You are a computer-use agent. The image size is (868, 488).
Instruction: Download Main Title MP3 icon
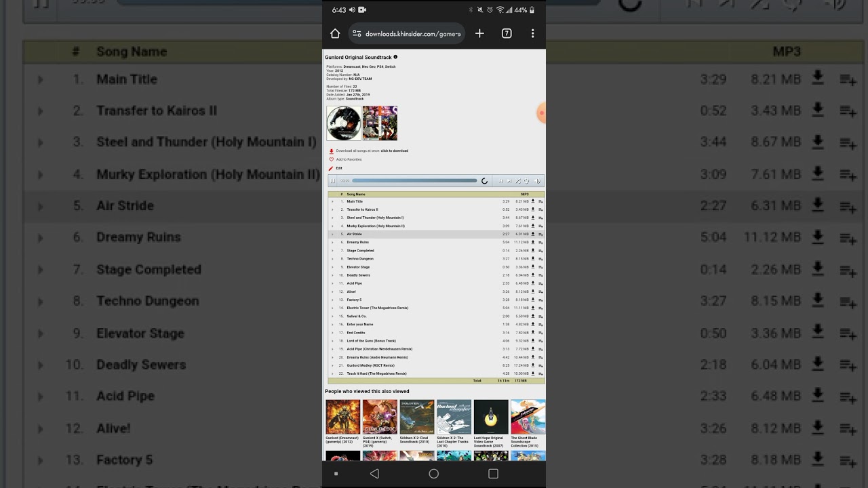coord(533,201)
